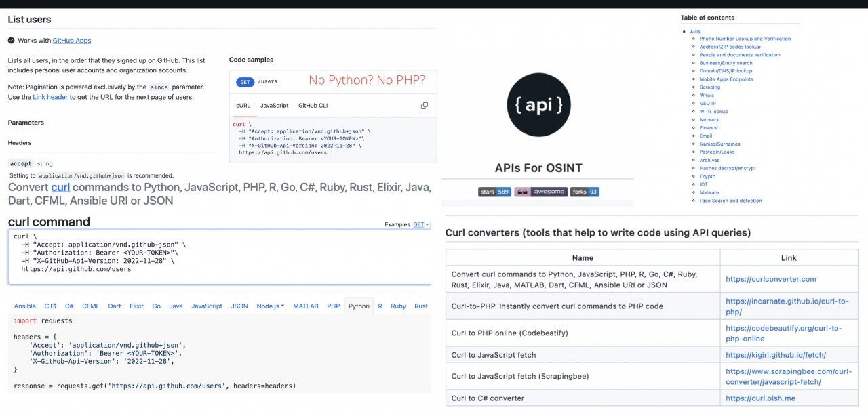Choose the PHP tab in the converter
The width and height of the screenshot is (868, 416).
[333, 306]
